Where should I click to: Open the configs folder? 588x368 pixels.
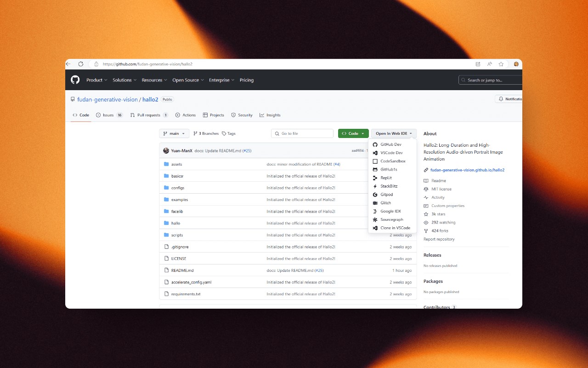(178, 188)
